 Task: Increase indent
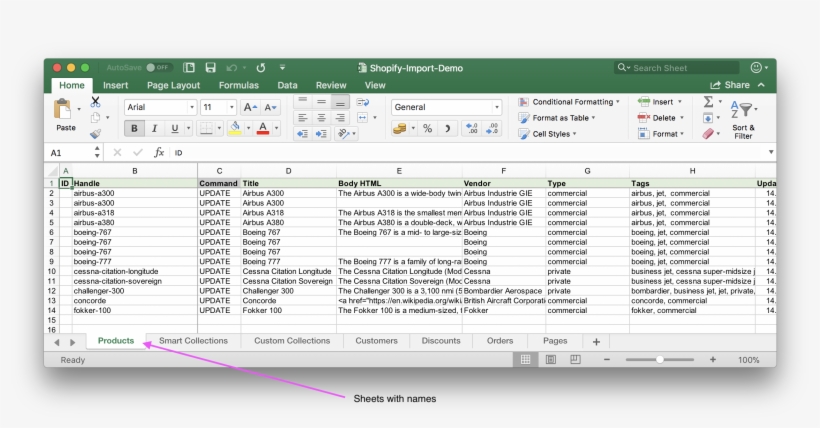pos(322,134)
